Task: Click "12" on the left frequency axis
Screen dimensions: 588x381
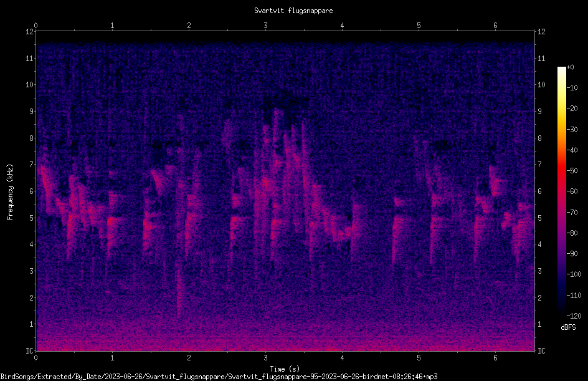Action: [x=29, y=32]
